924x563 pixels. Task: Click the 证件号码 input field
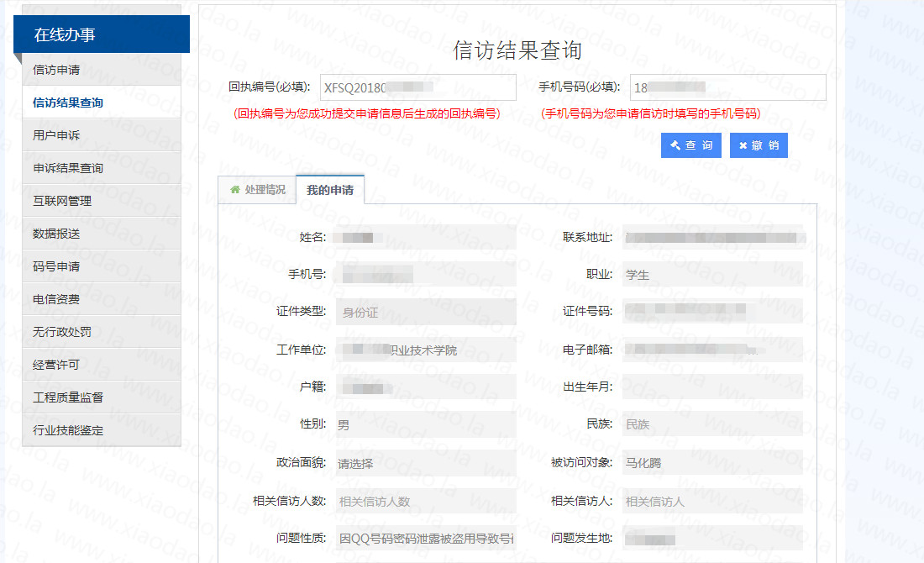click(712, 311)
